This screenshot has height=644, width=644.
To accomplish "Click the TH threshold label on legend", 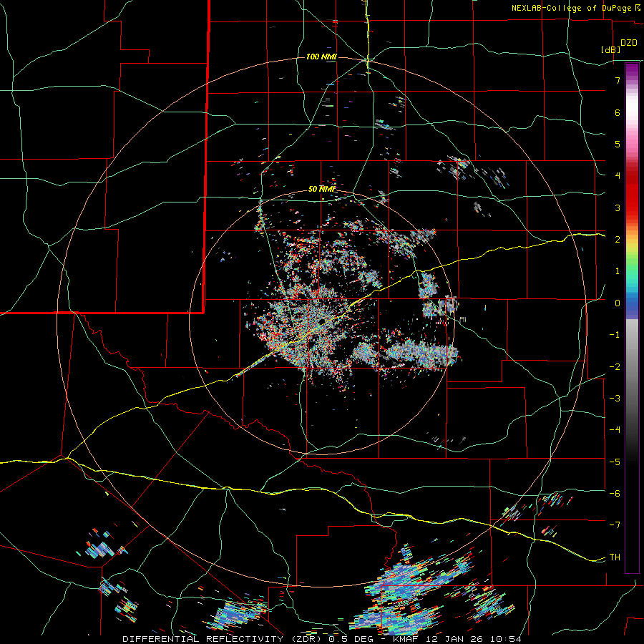I will click(615, 557).
